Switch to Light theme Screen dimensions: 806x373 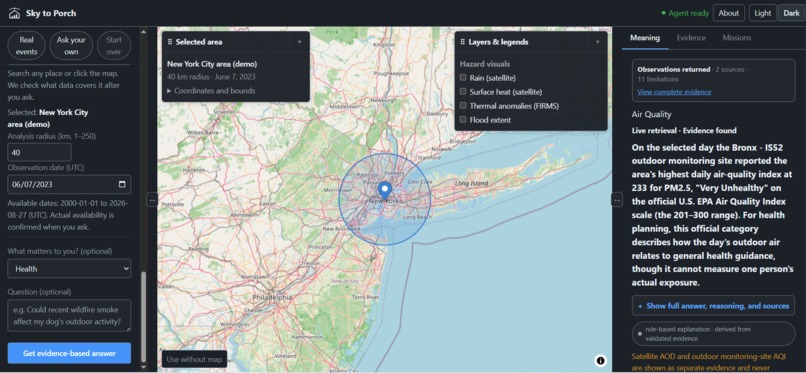[763, 13]
